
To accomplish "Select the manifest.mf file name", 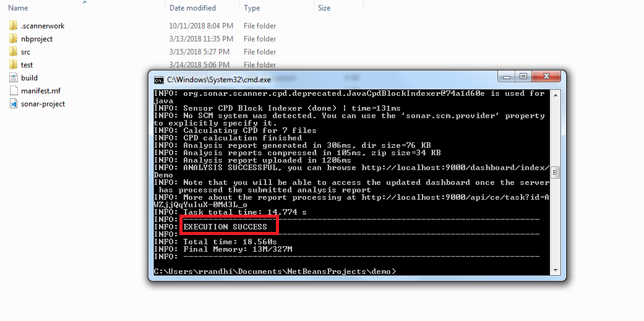I will (41, 91).
